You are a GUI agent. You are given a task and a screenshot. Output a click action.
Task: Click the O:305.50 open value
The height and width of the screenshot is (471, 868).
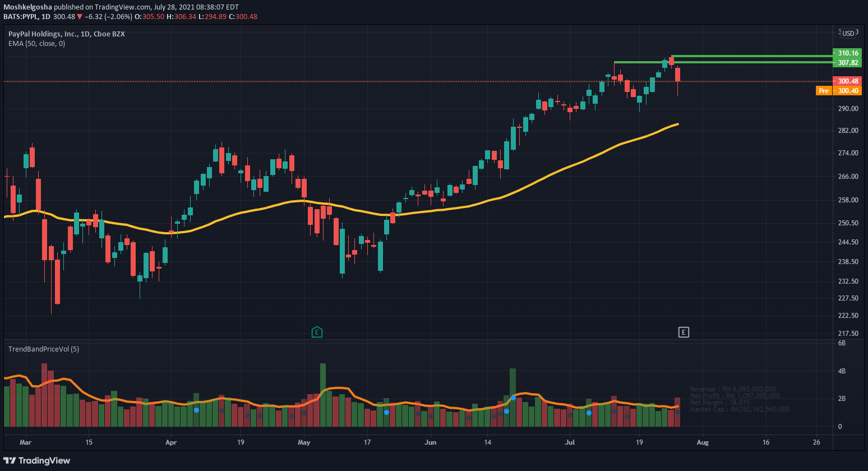(150, 17)
